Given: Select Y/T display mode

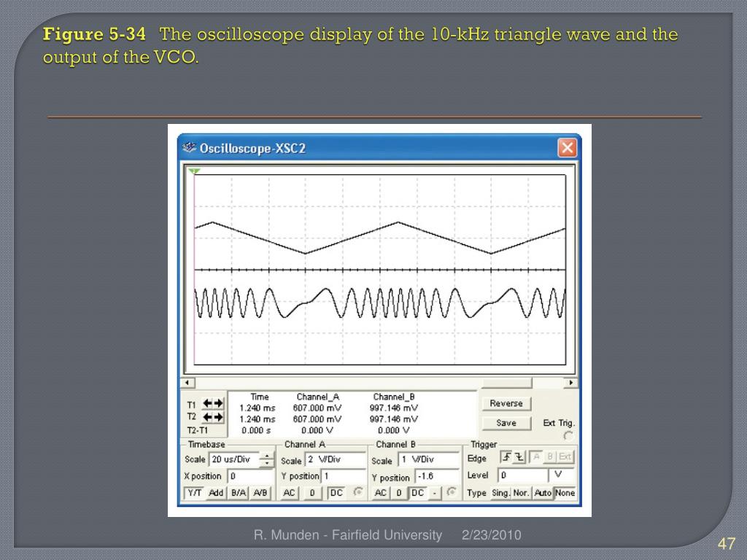Looking at the screenshot, I should (x=194, y=493).
